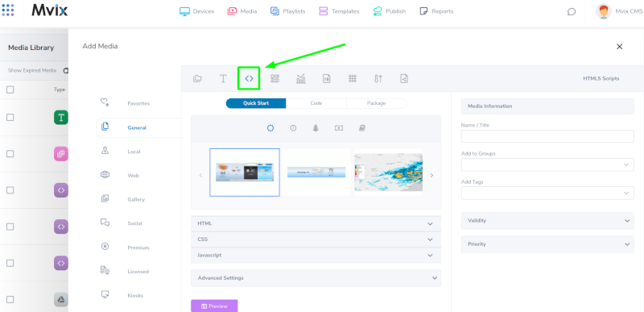Open the Reports menu
The height and width of the screenshot is (312, 644).
click(x=436, y=11)
